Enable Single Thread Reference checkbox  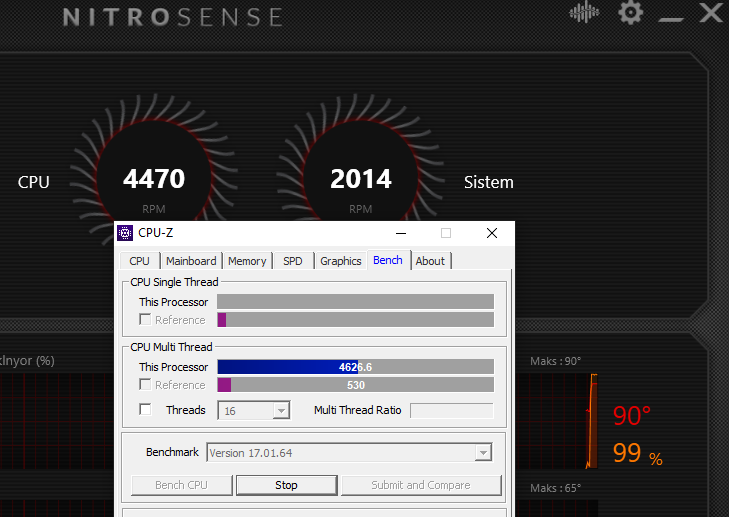point(145,319)
